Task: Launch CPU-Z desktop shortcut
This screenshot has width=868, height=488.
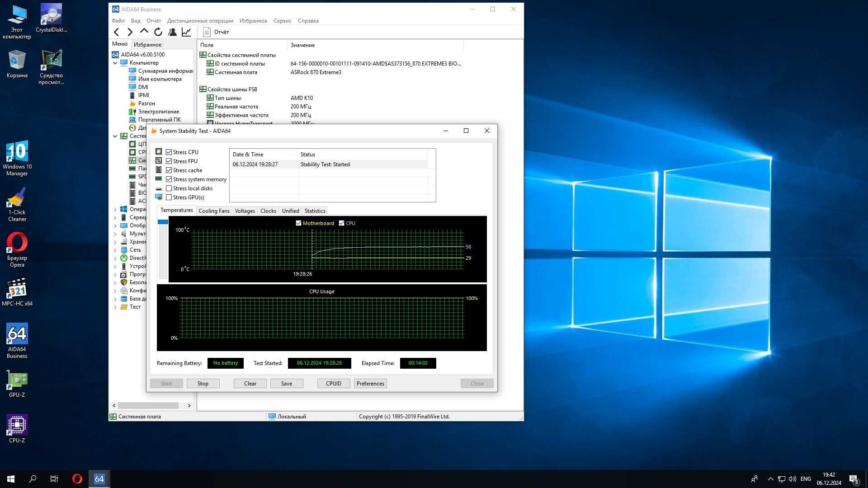Action: pyautogui.click(x=17, y=429)
